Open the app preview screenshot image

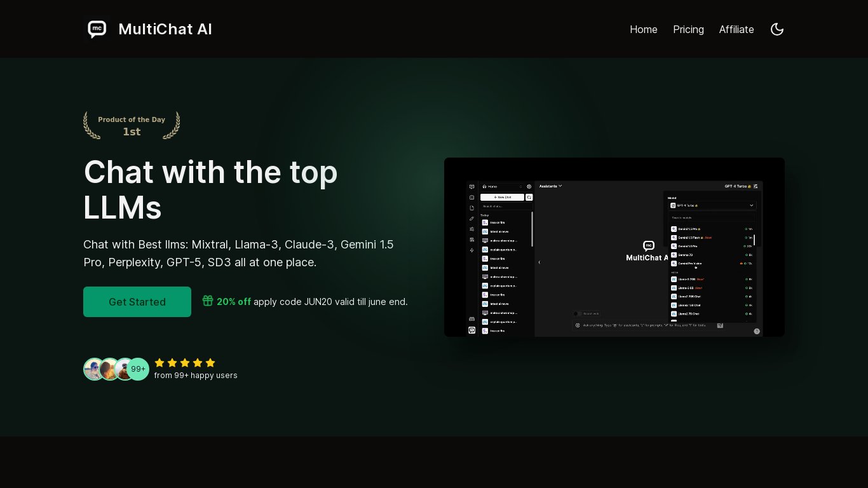pos(614,247)
